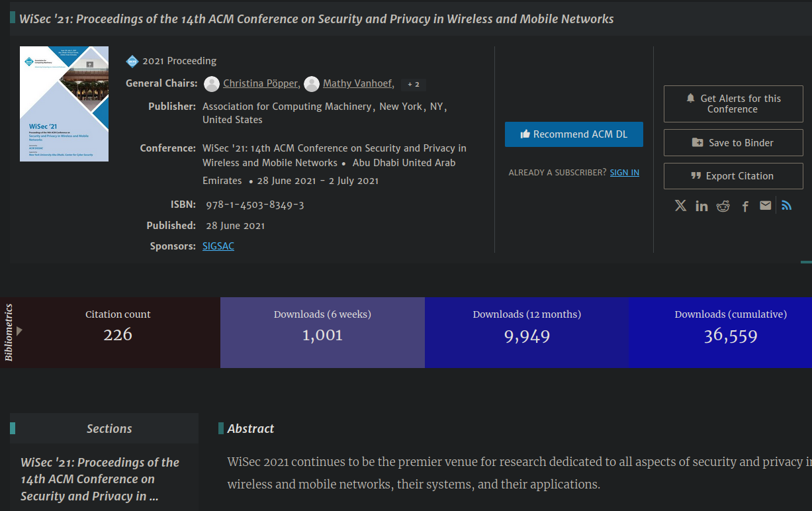This screenshot has height=511, width=812.
Task: Click Christina Pöpper's avatar icon
Action: tap(212, 84)
